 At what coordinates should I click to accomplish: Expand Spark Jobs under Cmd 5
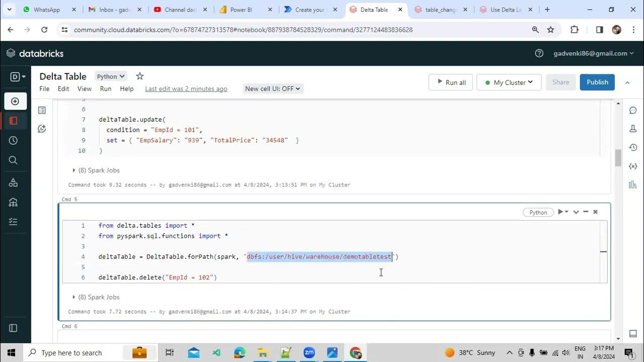96,297
